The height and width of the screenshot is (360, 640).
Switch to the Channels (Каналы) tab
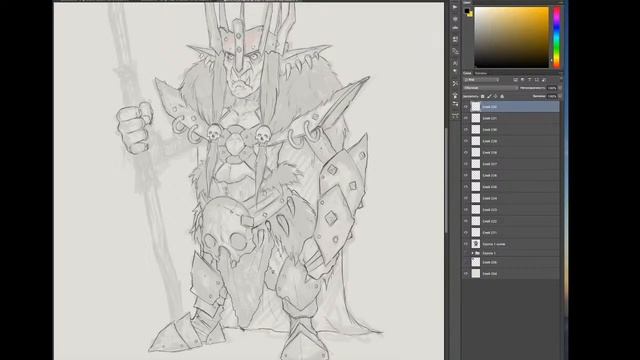pos(481,73)
